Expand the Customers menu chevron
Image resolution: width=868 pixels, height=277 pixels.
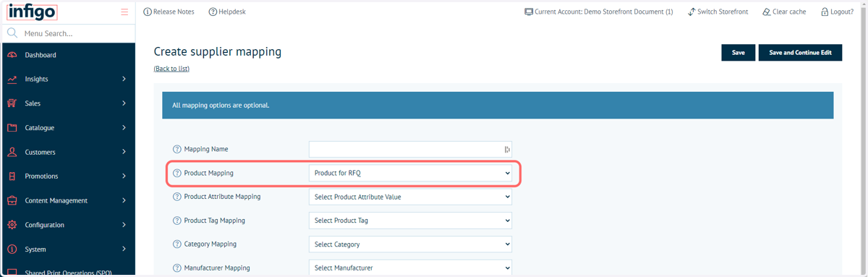pyautogui.click(x=124, y=152)
